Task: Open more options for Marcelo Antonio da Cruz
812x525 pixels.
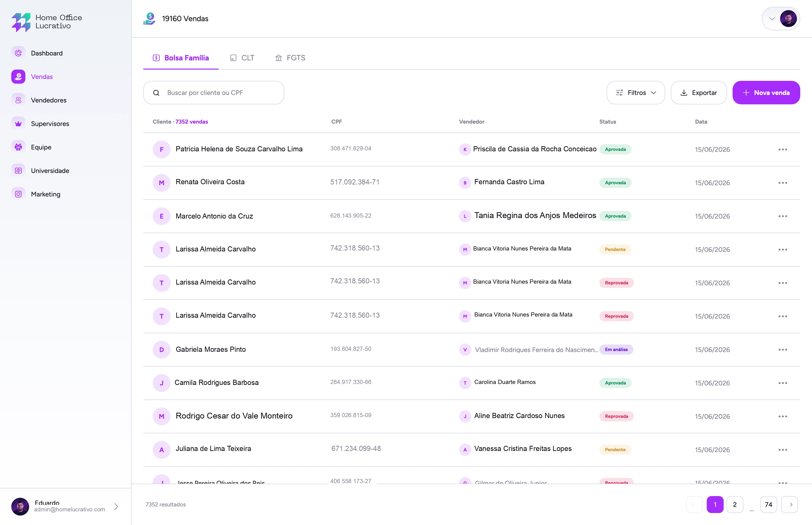Action: 783,216
